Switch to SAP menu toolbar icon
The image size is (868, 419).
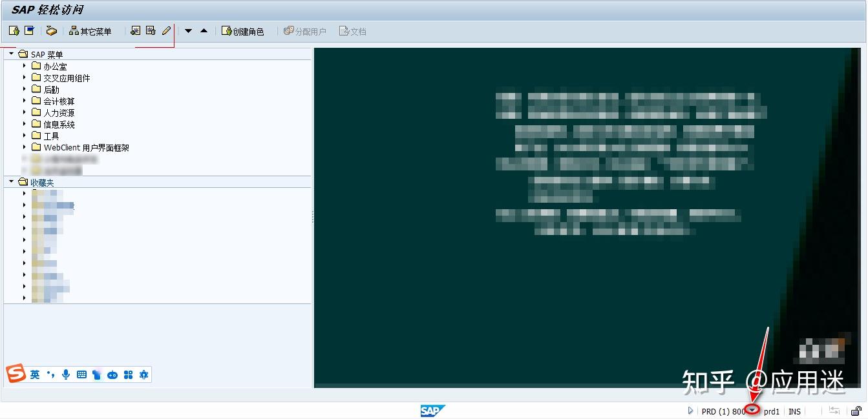29,31
